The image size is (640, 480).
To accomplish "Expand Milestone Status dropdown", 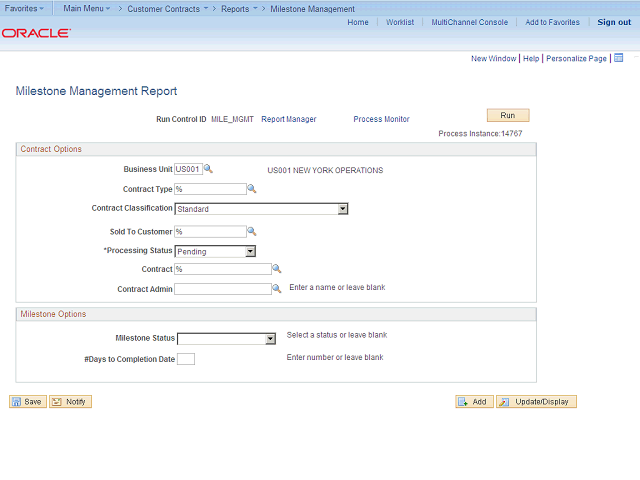I will 270,339.
